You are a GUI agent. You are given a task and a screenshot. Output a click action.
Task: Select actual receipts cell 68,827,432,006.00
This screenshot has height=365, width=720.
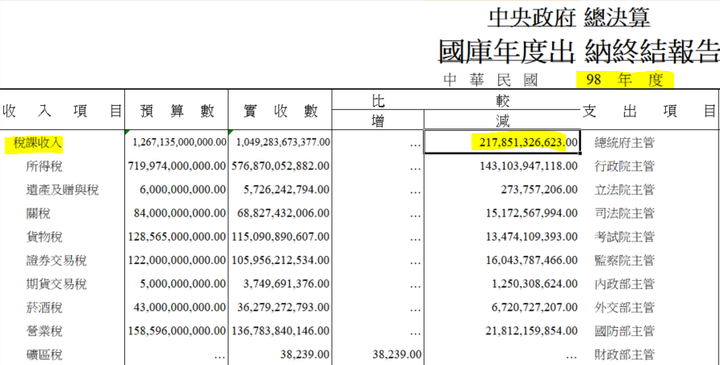coord(283,213)
